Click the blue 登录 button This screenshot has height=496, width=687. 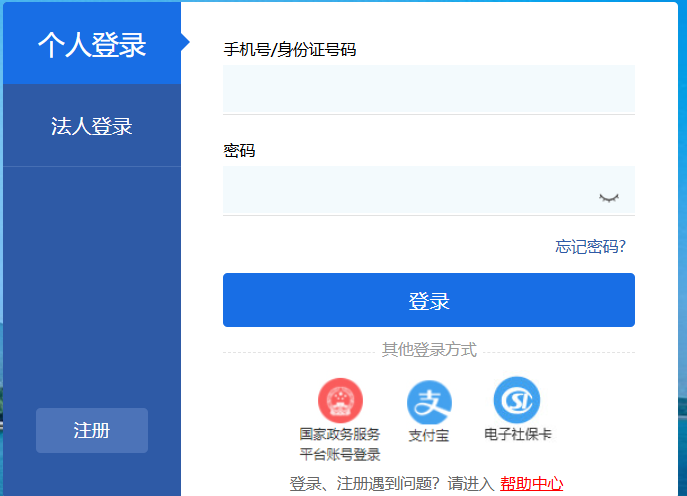tap(428, 300)
